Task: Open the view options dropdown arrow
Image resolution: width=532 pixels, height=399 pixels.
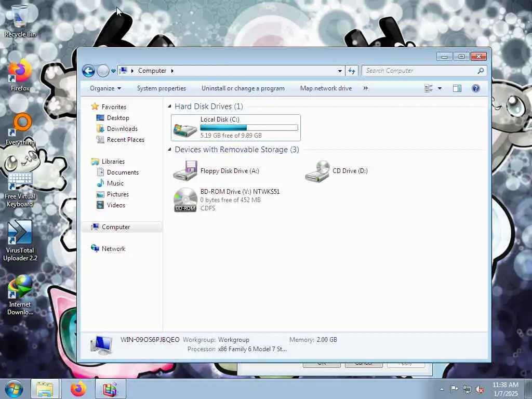Action: click(440, 88)
